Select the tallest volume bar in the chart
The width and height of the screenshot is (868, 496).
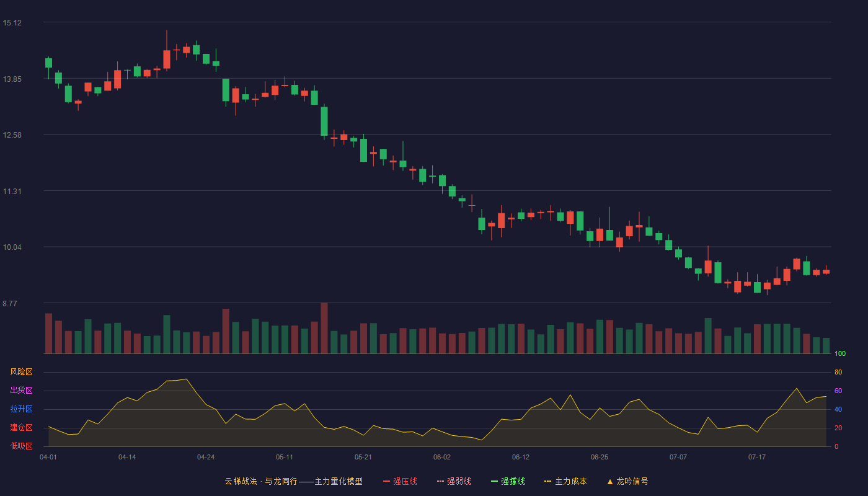tap(324, 328)
